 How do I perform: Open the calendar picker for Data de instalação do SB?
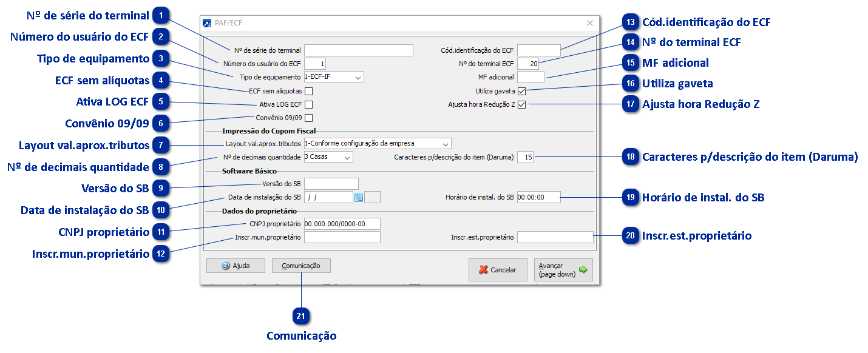[x=358, y=197]
